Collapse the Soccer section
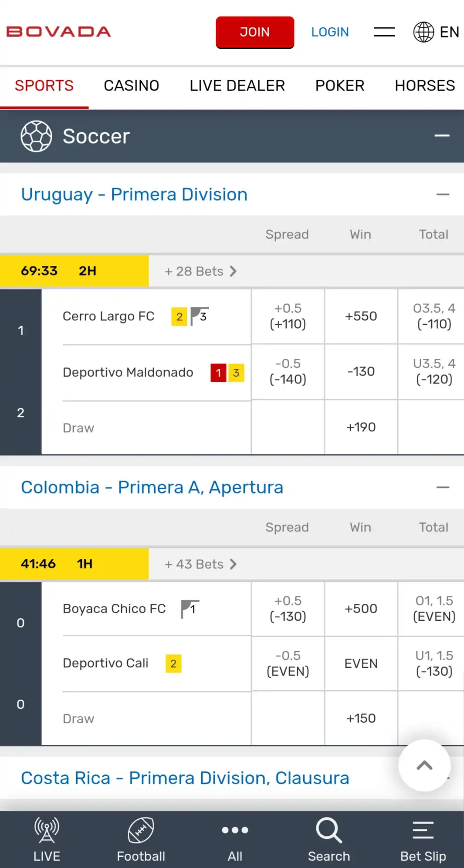This screenshot has height=868, width=464. point(442,136)
